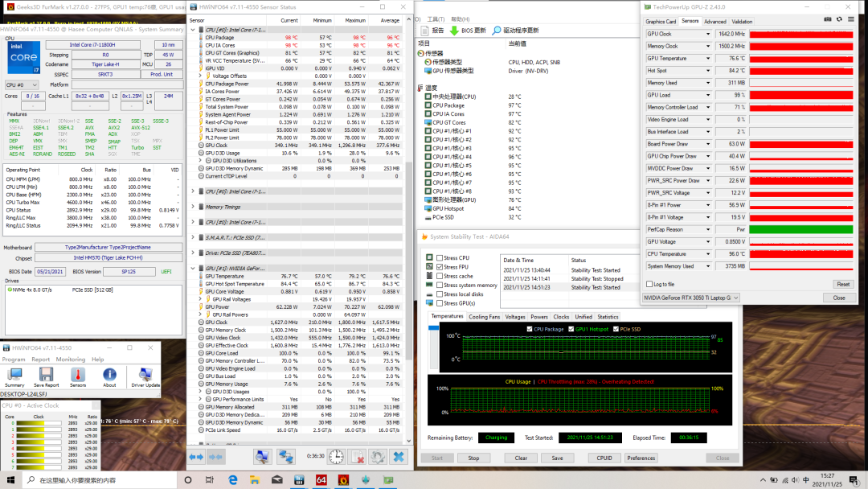Open Microsoft Edge from taskbar
868x489 pixels.
[232, 480]
